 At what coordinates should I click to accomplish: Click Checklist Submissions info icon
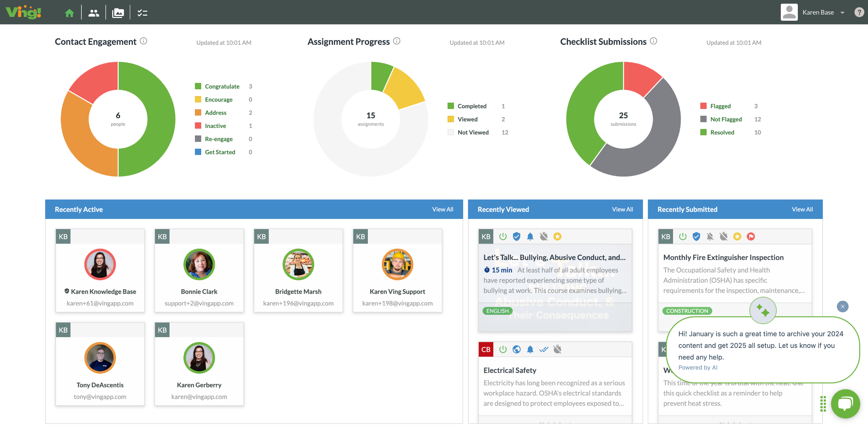coord(653,41)
